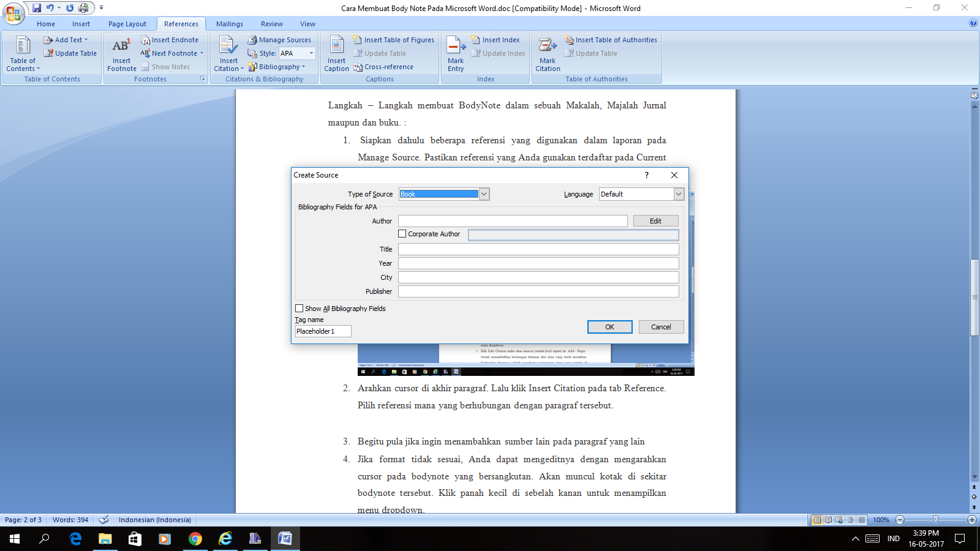Click the Year input field
The image size is (980, 551).
(x=538, y=263)
